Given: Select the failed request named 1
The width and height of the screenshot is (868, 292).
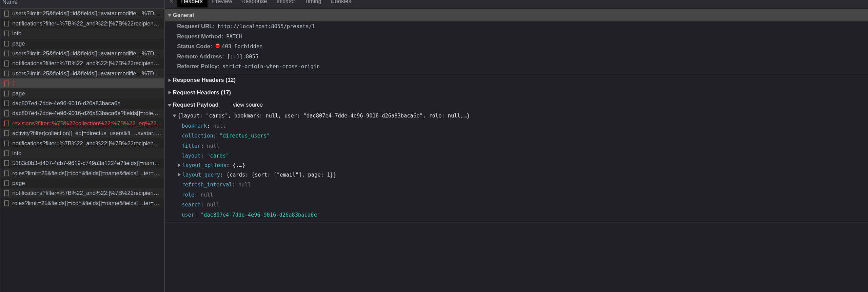Looking at the screenshot, I should 82,84.
